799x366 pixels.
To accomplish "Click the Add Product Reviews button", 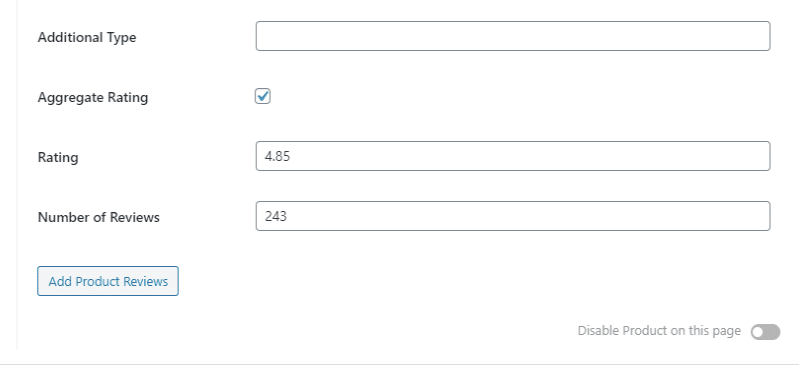I will coord(108,281).
